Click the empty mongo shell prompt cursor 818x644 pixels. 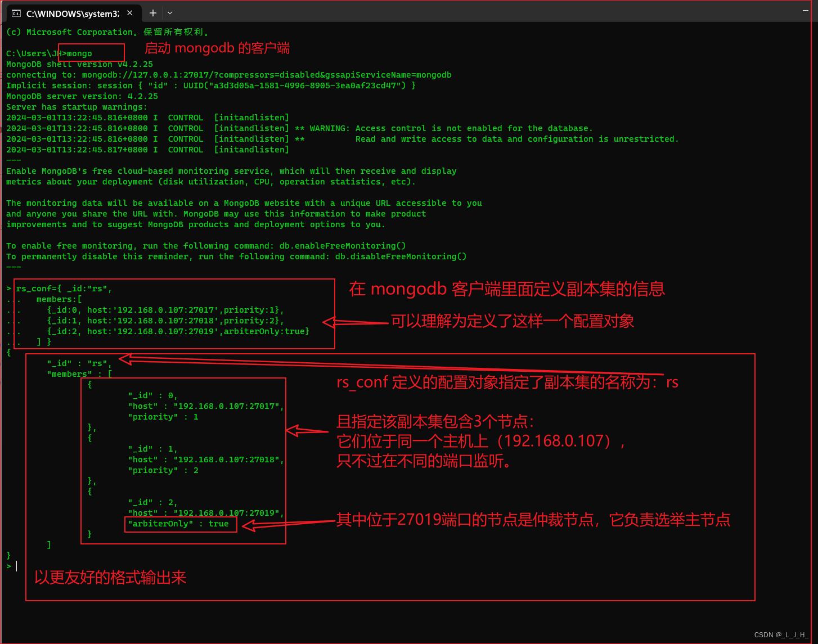point(16,566)
